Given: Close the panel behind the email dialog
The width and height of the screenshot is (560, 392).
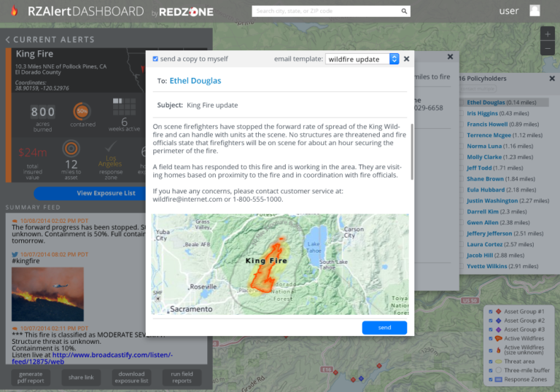Looking at the screenshot, I should [x=450, y=57].
